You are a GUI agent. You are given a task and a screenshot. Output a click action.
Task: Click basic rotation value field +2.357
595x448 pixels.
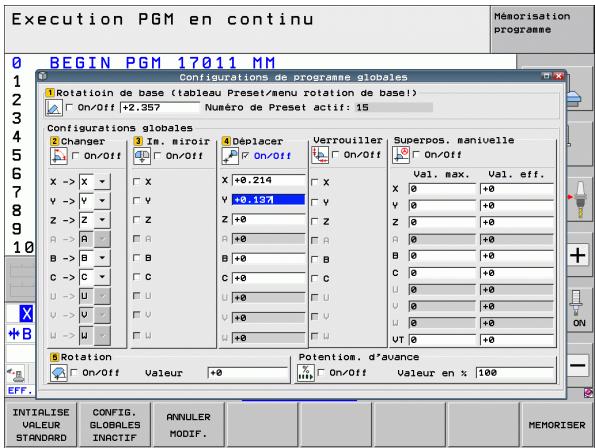160,108
